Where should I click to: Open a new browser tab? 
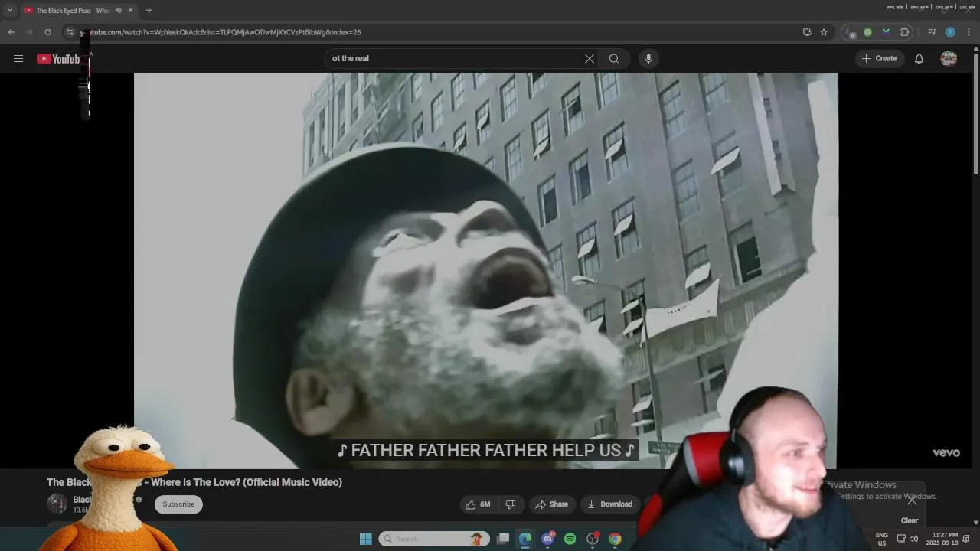[149, 11]
